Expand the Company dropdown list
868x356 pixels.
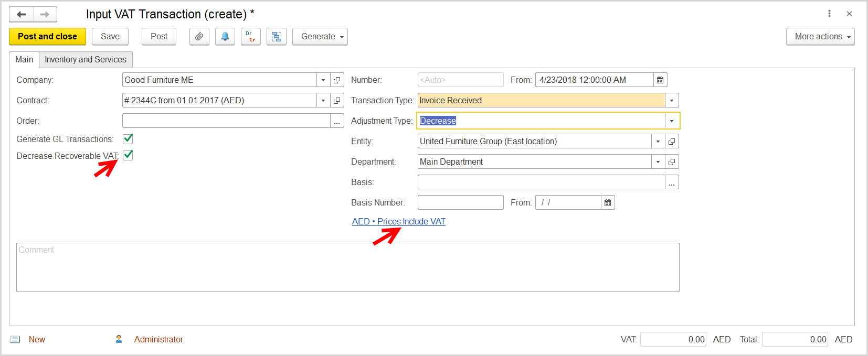click(323, 80)
